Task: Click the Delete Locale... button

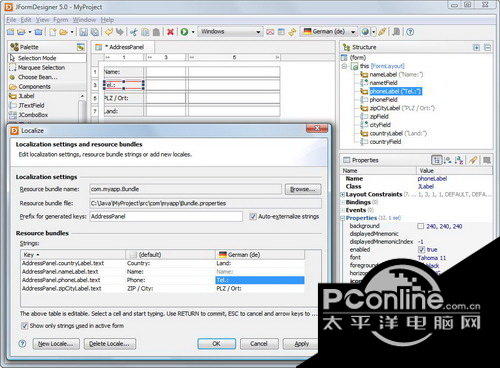Action: 110,344
